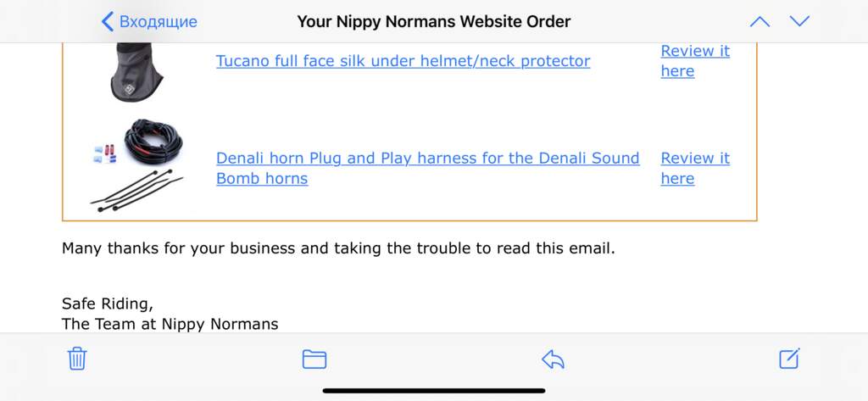Return to the Входящие mailbox label

158,21
